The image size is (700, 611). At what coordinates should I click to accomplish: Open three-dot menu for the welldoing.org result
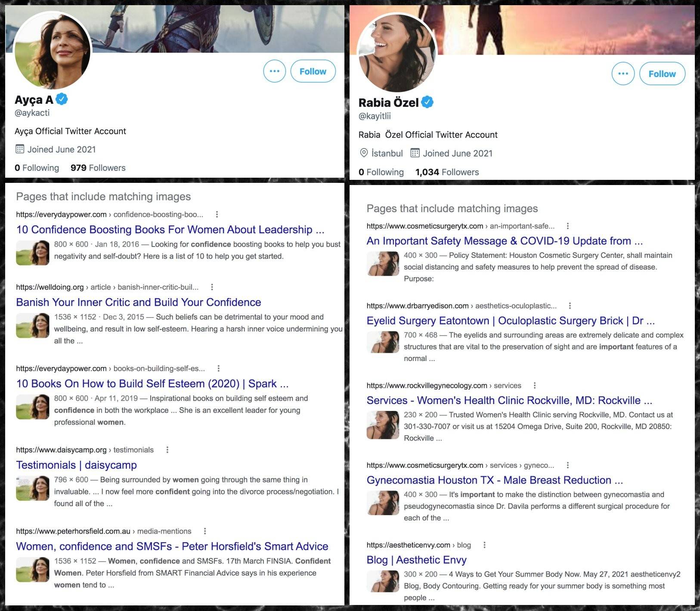pyautogui.click(x=212, y=287)
